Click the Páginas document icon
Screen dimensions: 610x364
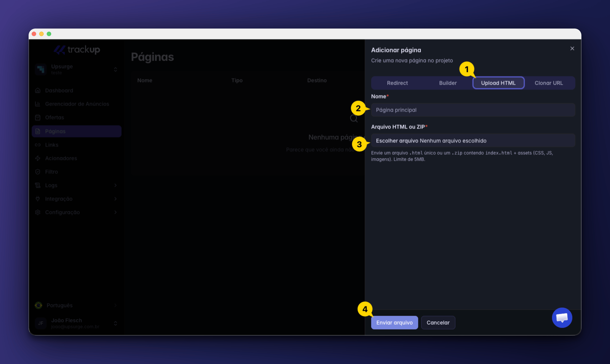[38, 131]
